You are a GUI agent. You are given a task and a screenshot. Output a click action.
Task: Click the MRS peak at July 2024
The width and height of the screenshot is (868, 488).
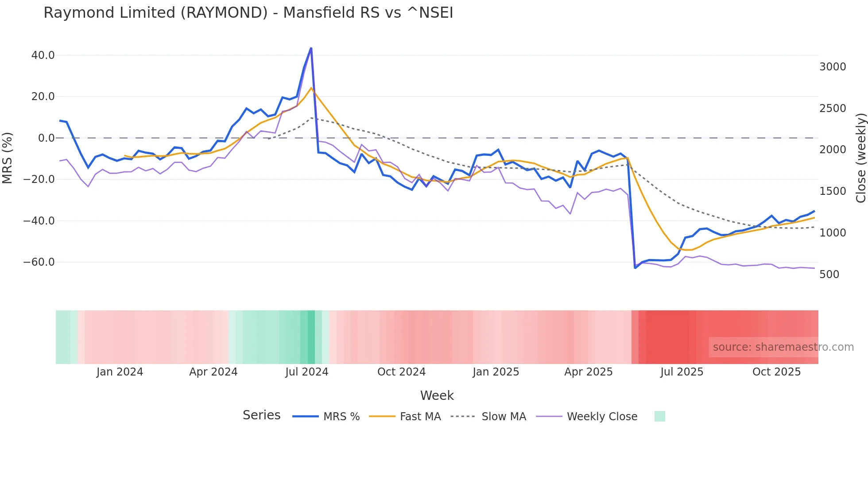(x=311, y=48)
